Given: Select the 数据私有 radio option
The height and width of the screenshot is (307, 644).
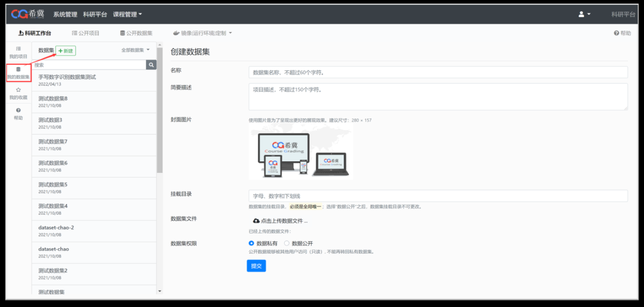Looking at the screenshot, I should pos(252,243).
